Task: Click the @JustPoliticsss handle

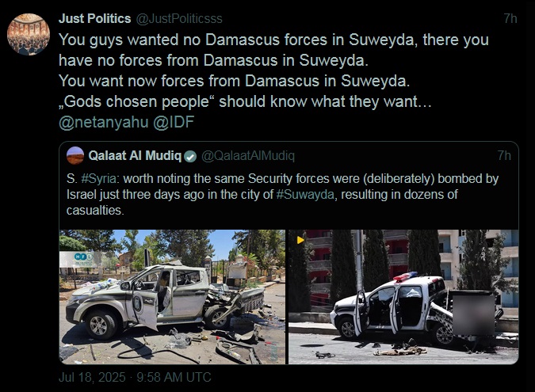Action: [179, 18]
